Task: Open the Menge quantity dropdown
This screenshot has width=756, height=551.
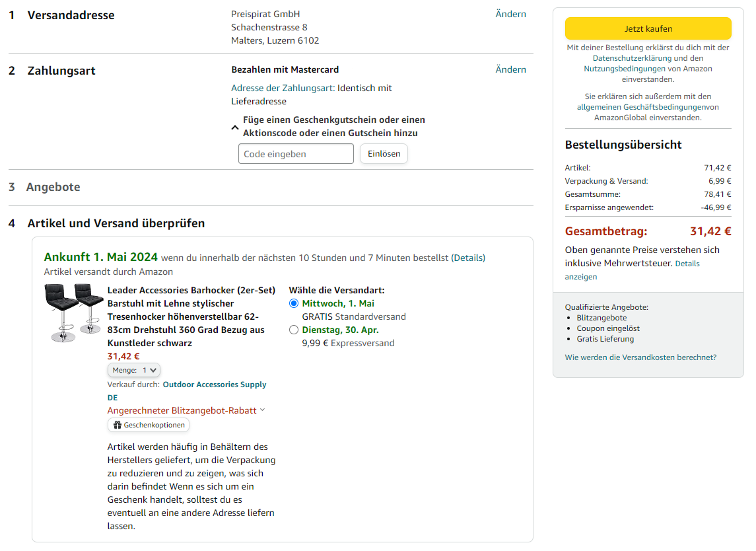Action: (x=134, y=371)
